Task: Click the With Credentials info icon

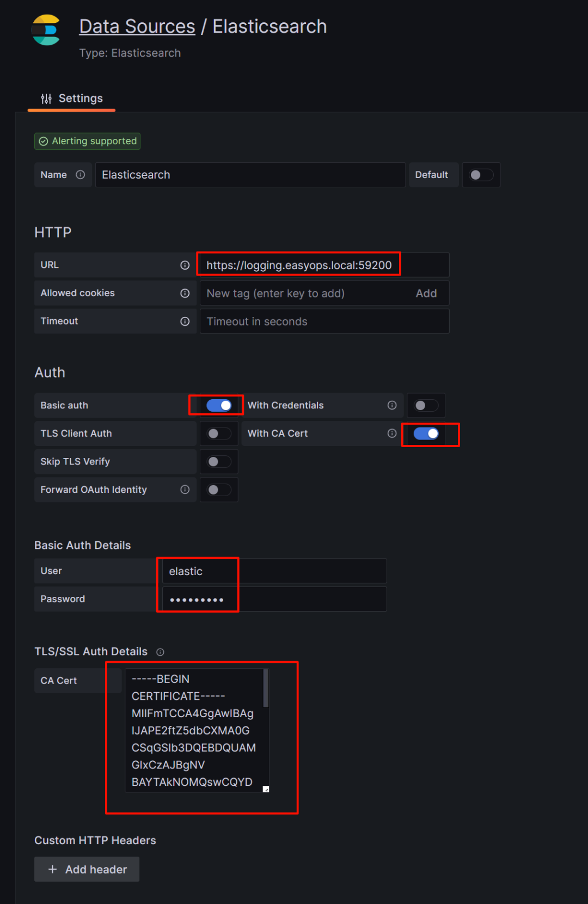Action: pos(392,406)
